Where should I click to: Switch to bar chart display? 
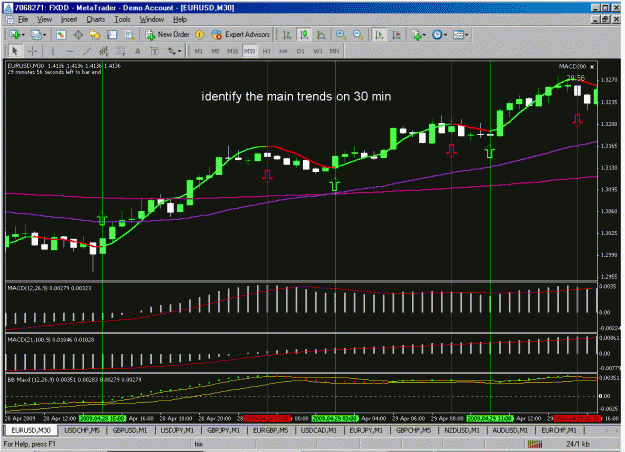click(x=287, y=35)
